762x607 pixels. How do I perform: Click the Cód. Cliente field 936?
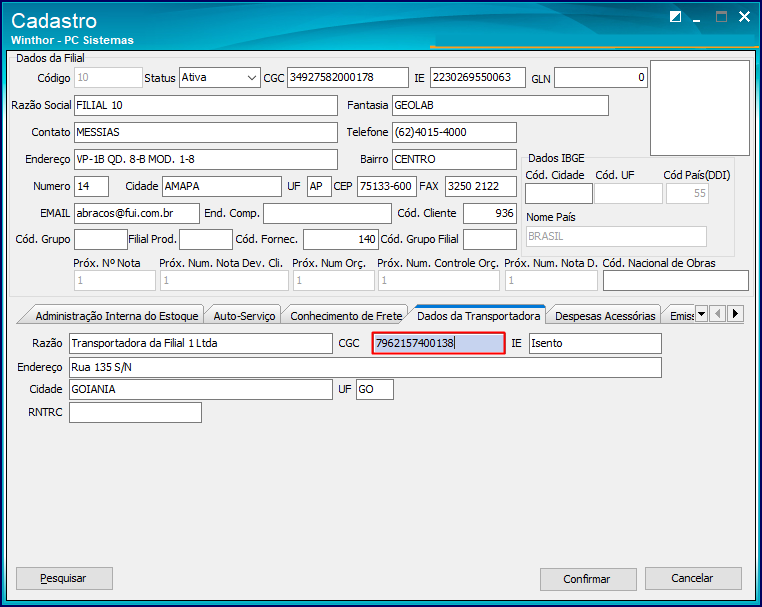(489, 213)
